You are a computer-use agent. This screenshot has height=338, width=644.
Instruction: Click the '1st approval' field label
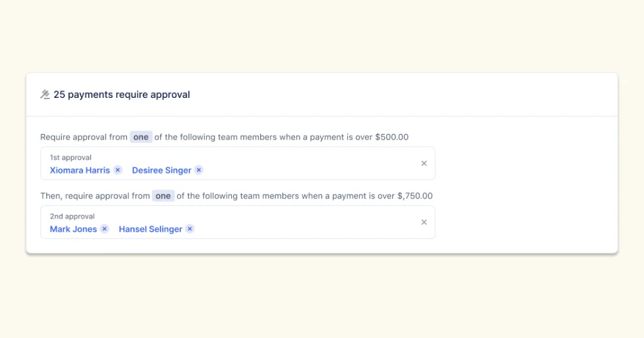tap(71, 157)
